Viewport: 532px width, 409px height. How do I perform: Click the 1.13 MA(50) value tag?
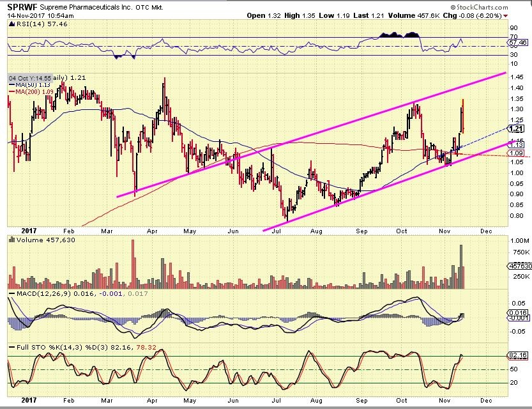[515, 145]
